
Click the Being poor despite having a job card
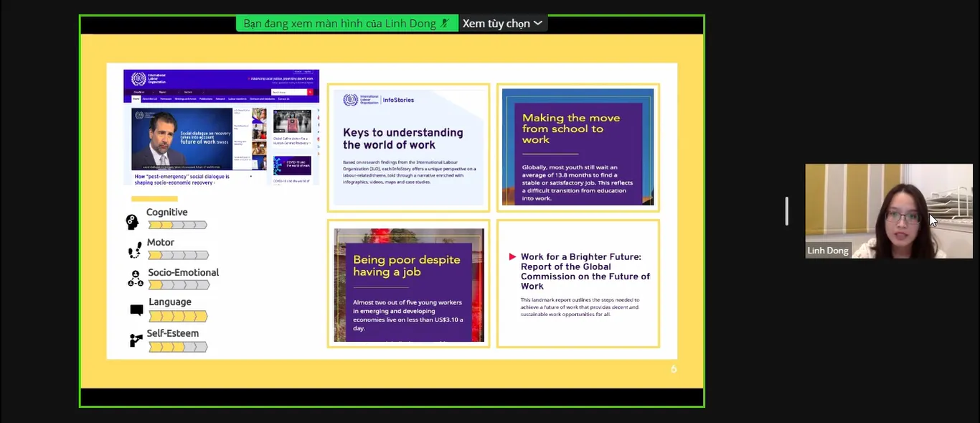(409, 285)
